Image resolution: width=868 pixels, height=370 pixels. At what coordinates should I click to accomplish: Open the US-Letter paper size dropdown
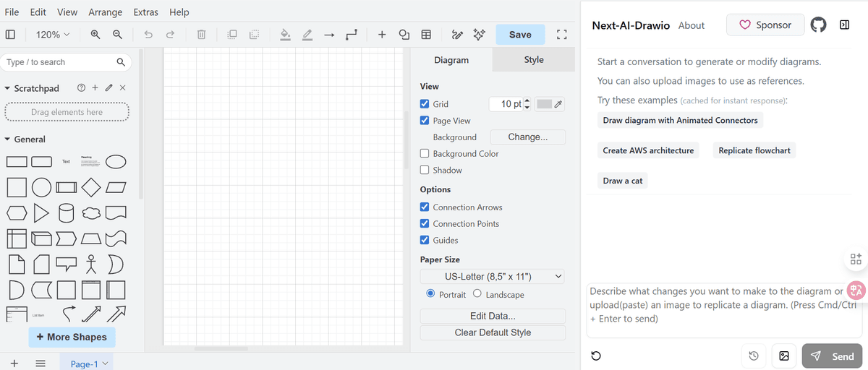coord(492,277)
